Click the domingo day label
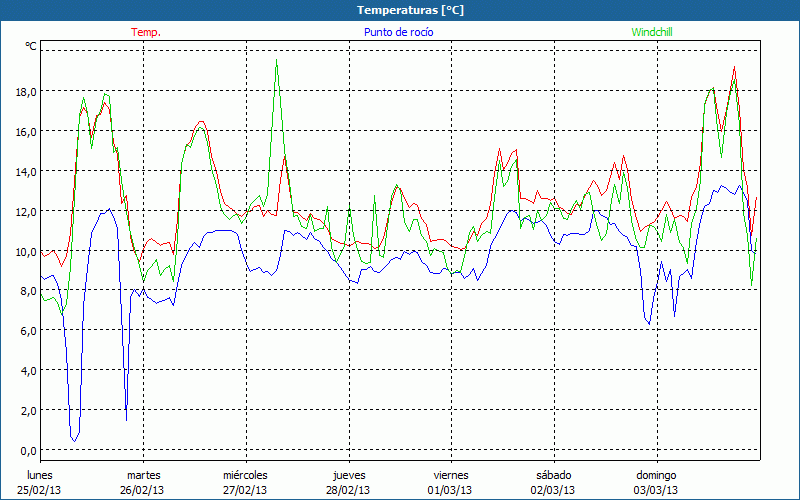 click(656, 475)
